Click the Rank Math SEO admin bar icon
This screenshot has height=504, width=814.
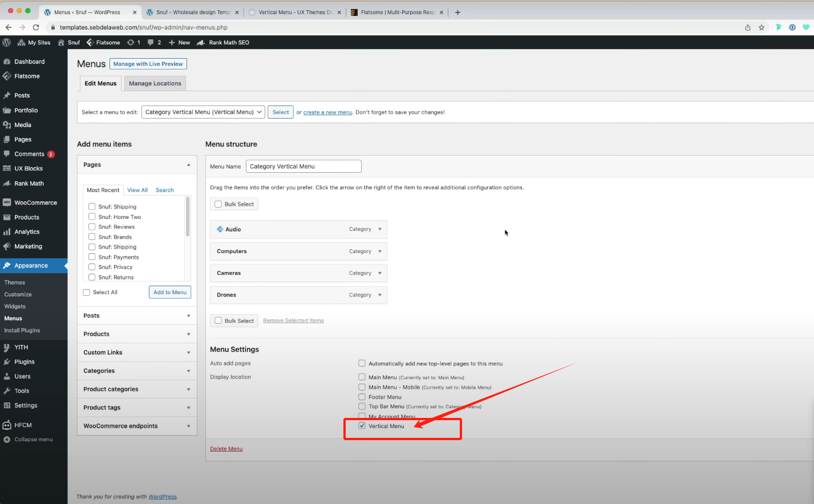pyautogui.click(x=201, y=42)
